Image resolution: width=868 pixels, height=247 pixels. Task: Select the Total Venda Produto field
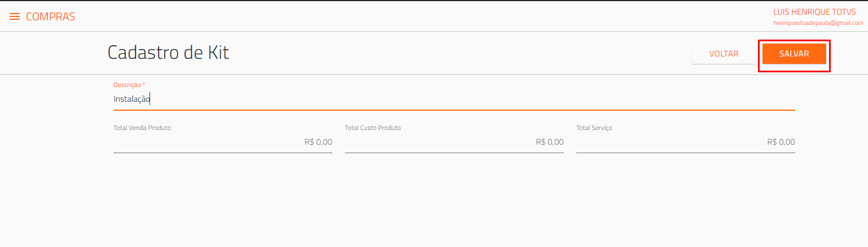pos(223,142)
